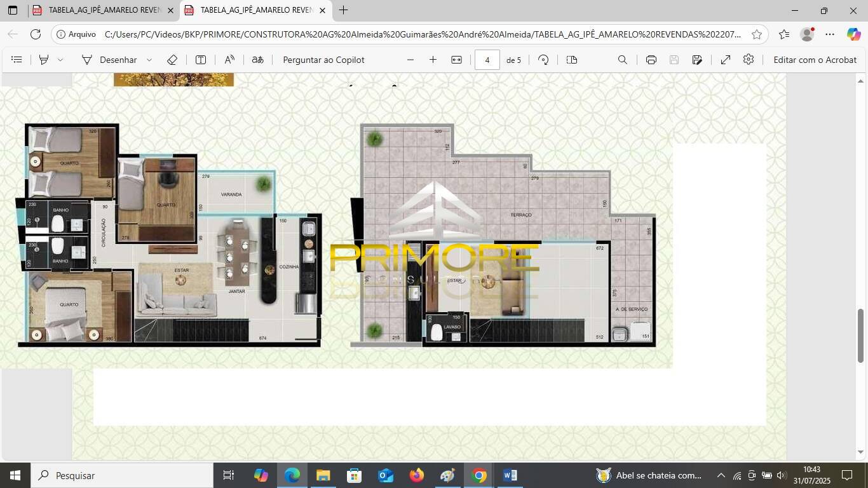Screen dimensions: 868x488
Task: Expand the Desenhar options dropdown arrow
Action: [149, 60]
